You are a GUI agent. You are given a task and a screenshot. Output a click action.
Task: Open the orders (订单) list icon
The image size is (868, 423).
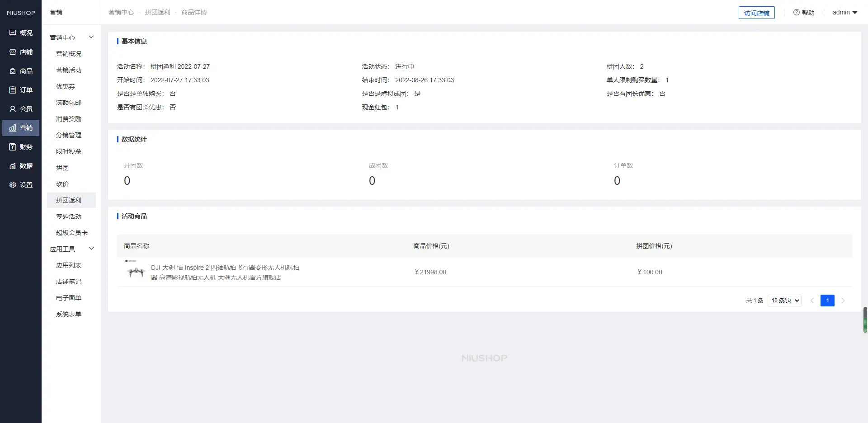(x=13, y=90)
